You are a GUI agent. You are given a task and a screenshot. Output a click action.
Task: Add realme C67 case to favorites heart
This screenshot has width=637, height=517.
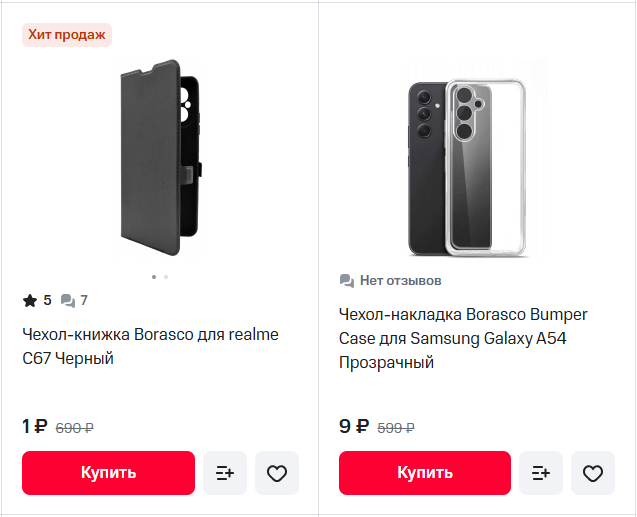277,473
